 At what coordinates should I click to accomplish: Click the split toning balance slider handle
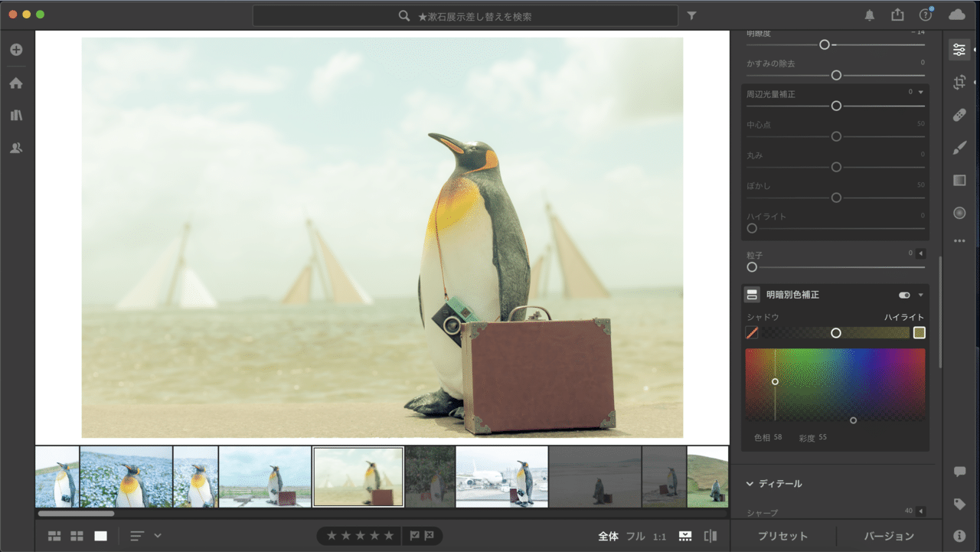[x=836, y=333]
